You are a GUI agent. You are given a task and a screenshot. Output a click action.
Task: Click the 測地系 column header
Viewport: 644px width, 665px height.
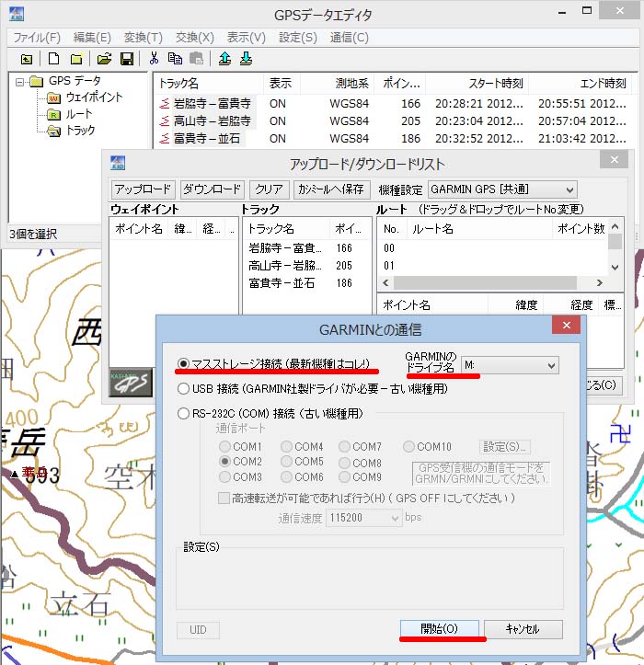click(338, 84)
